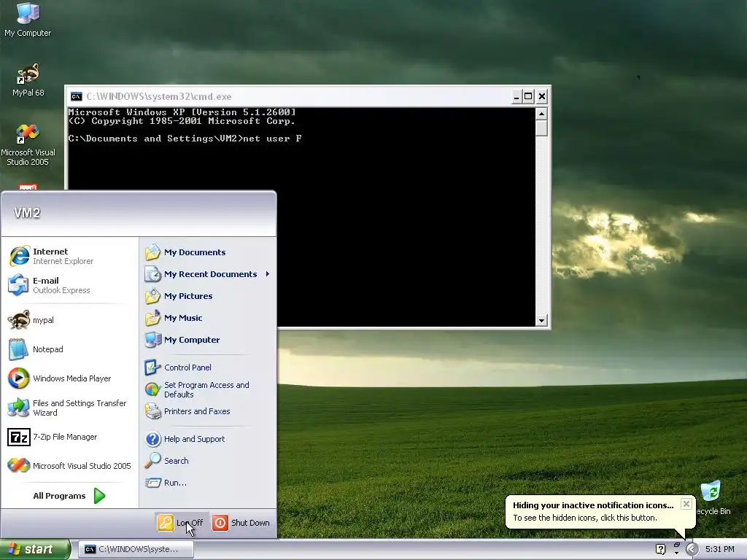Click the Start button
Viewport: 747px width, 560px height.
35,549
